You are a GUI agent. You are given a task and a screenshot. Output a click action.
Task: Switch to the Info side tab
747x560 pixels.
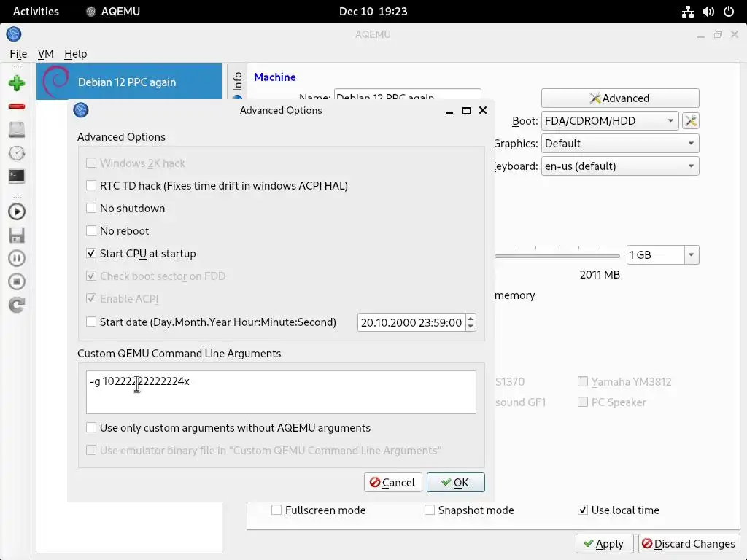237,82
